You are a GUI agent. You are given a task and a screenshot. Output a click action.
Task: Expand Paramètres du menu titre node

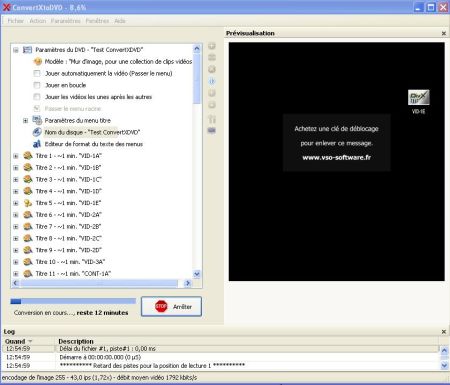point(25,120)
